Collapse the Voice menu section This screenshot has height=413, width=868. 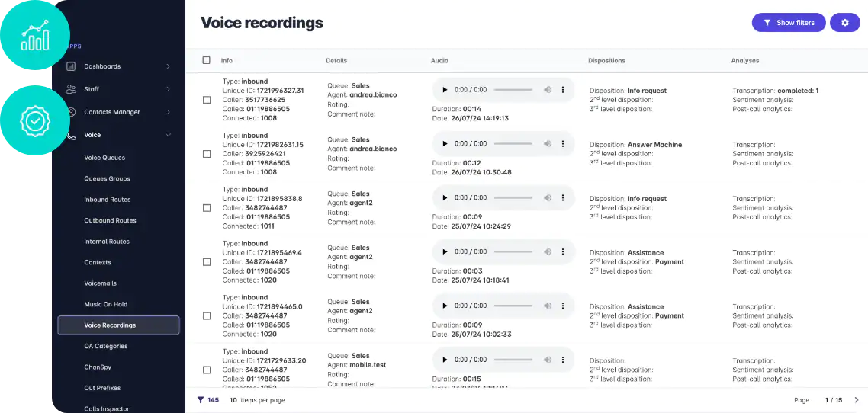[169, 135]
